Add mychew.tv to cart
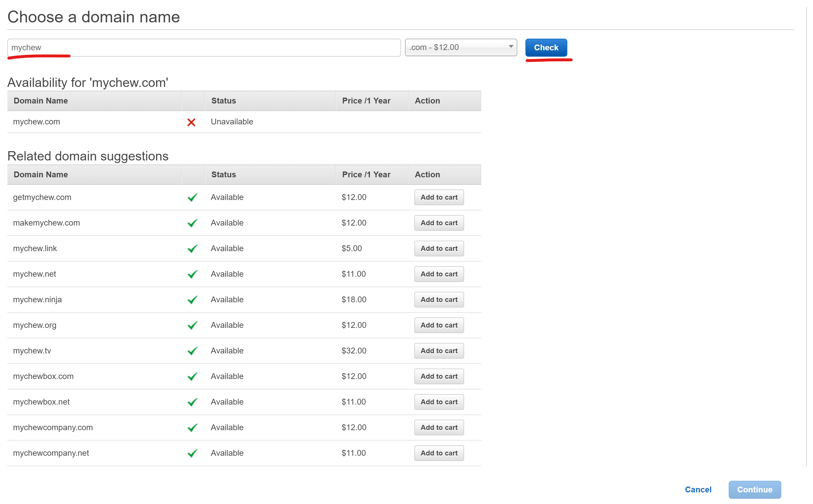This screenshot has width=813, height=504. pyautogui.click(x=438, y=351)
